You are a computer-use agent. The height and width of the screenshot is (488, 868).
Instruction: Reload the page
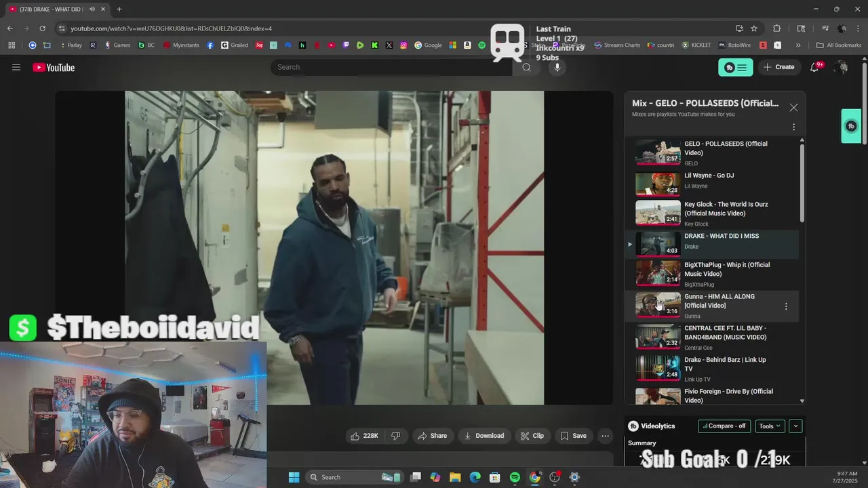[x=42, y=28]
